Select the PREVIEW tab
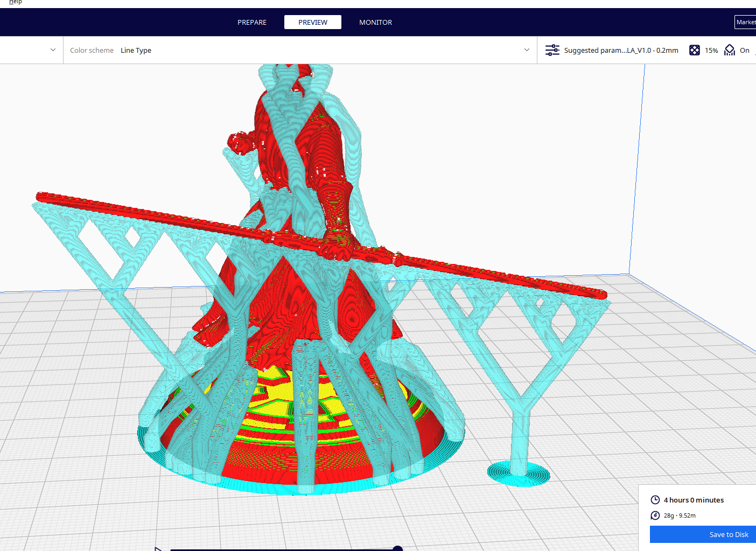Viewport: 756px width, 551px height. [313, 22]
